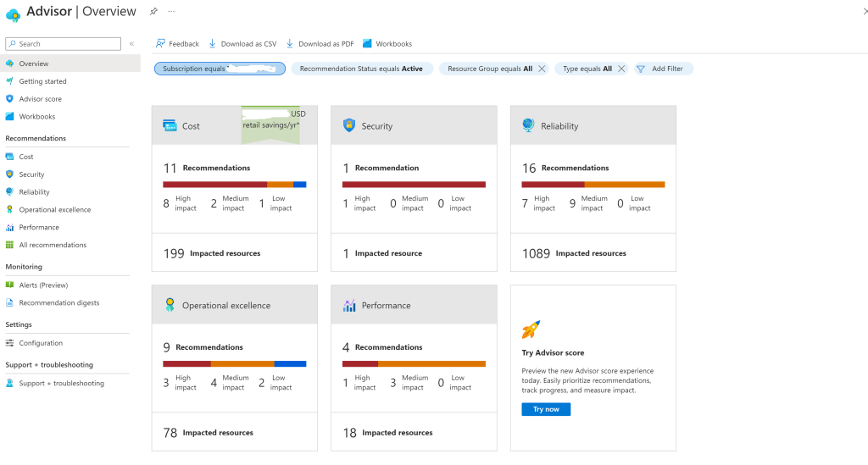
Task: Click 3 Medium impact on Performance card
Action: point(409,383)
